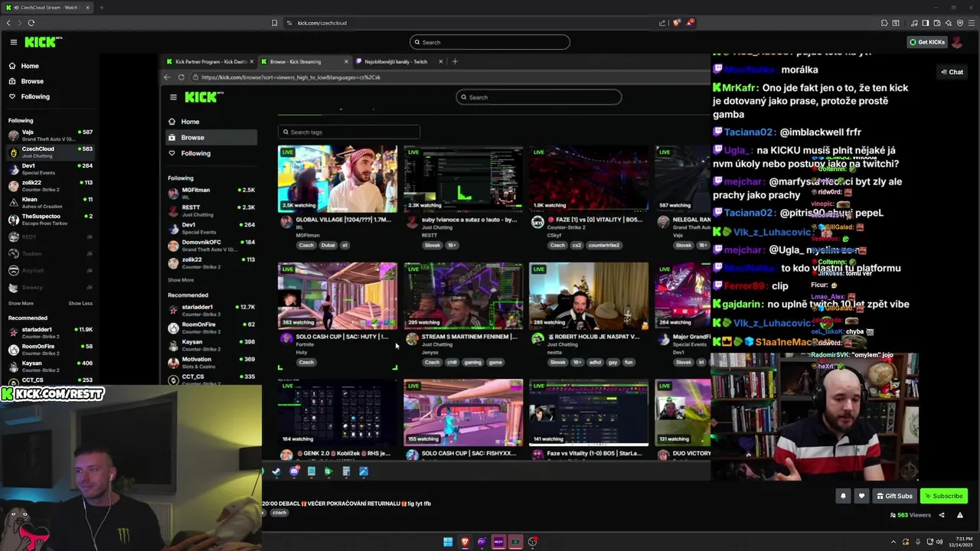Viewport: 980px width, 551px height.
Task: Share the stream via share icon
Action: 942,515
